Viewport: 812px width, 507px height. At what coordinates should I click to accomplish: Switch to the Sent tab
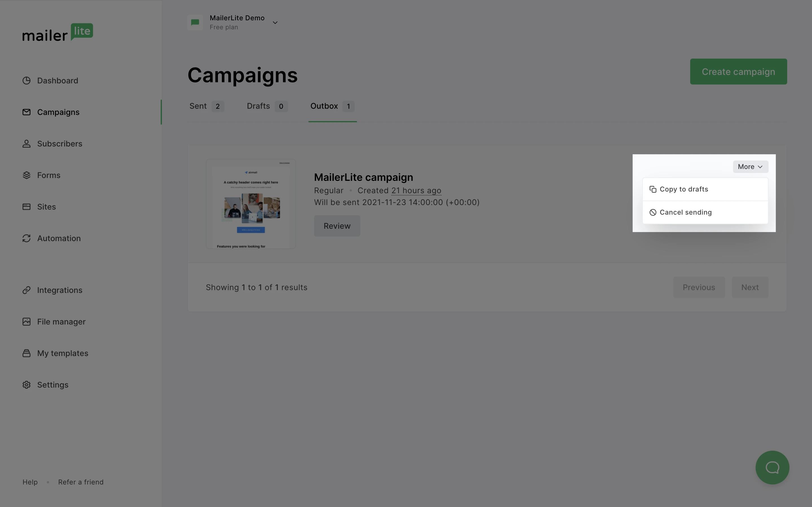(x=206, y=106)
